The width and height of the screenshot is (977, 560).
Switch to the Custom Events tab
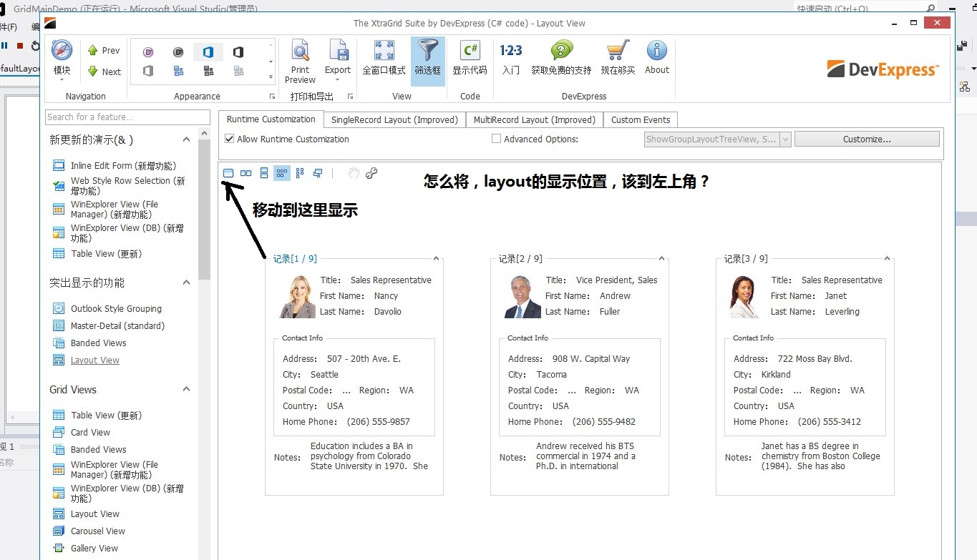pos(640,119)
